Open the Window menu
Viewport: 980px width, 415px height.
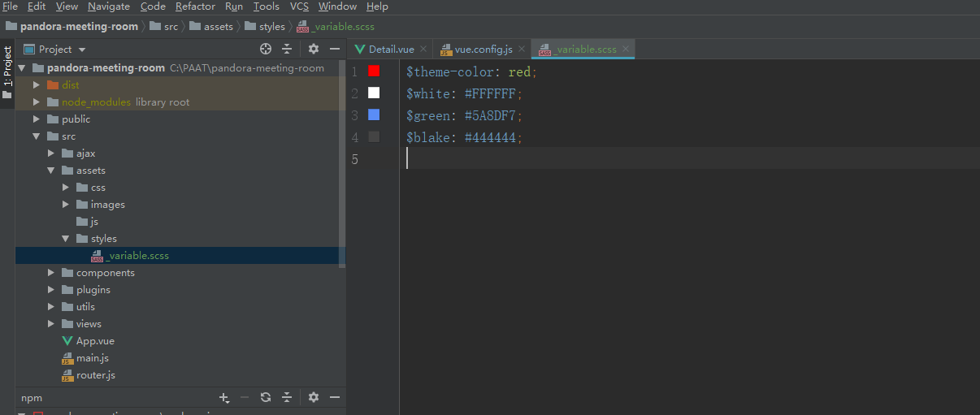click(x=337, y=6)
